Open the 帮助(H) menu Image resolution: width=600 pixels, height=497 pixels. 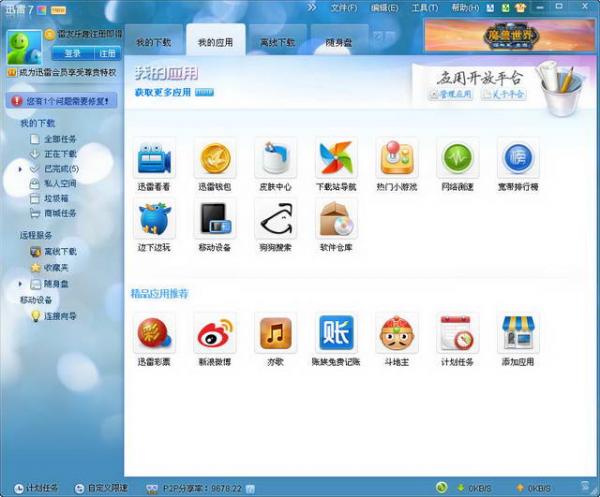465,8
